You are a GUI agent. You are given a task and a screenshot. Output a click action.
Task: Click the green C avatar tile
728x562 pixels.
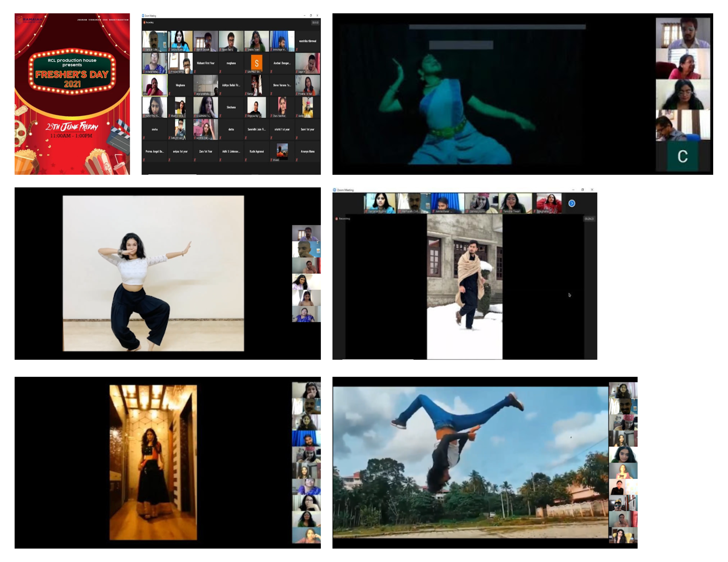coord(682,156)
